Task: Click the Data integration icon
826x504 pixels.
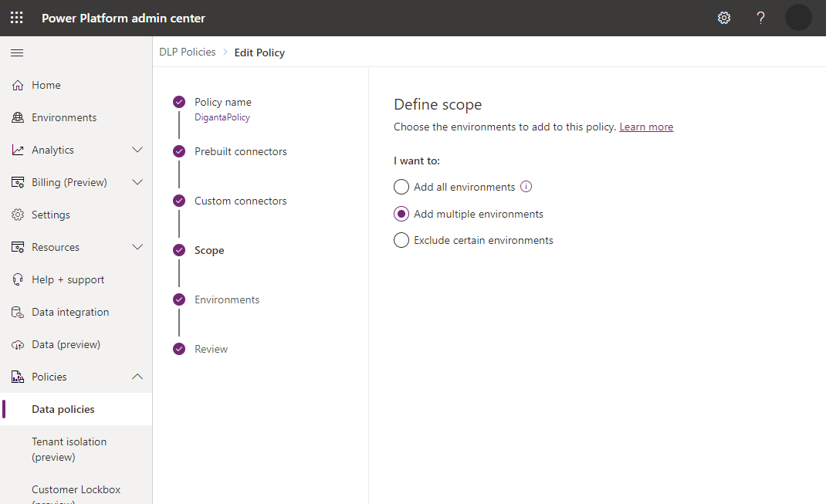Action: click(18, 313)
